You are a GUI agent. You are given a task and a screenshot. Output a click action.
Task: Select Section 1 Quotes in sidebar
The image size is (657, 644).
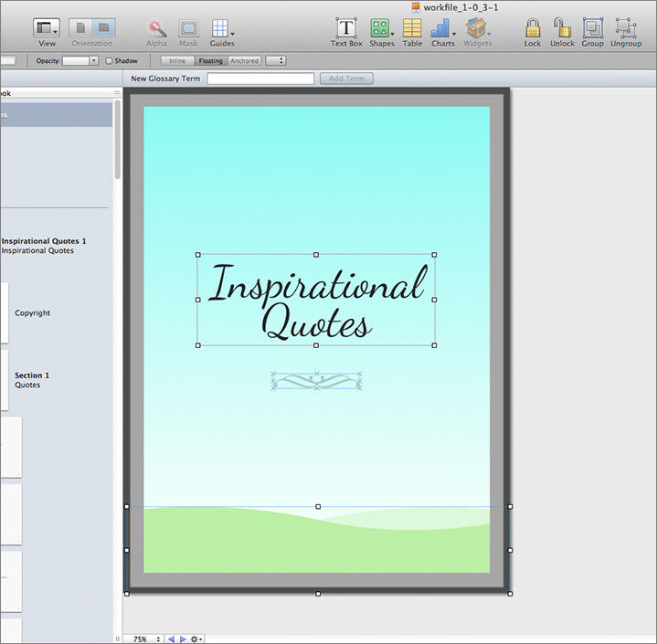32,380
